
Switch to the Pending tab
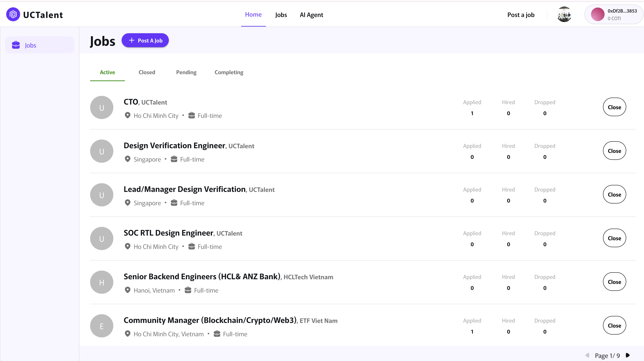point(186,72)
